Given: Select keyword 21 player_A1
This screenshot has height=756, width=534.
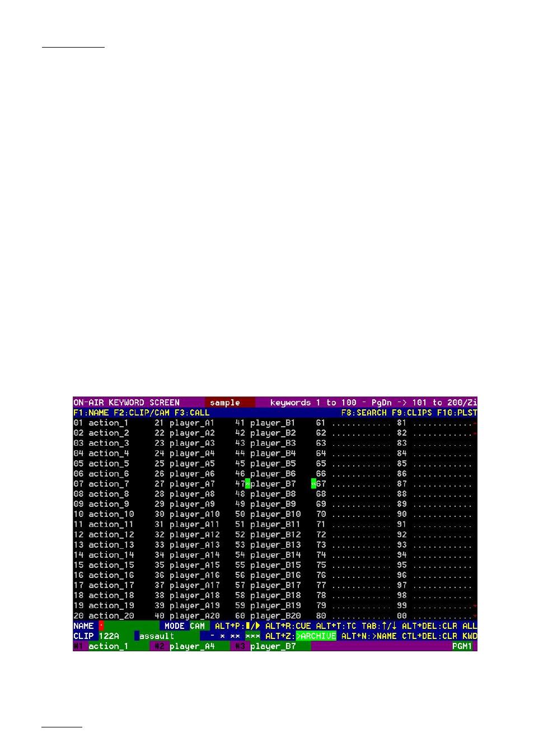Looking at the screenshot, I should point(185,423).
